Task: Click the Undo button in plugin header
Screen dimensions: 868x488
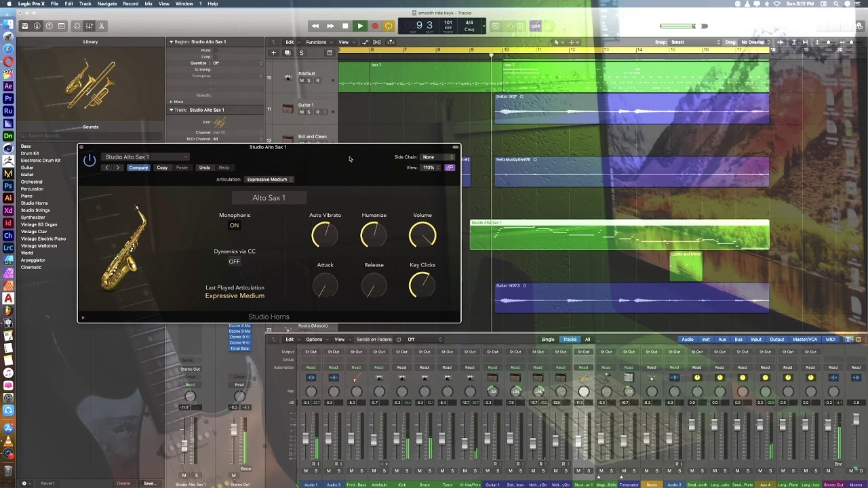Action: click(204, 167)
